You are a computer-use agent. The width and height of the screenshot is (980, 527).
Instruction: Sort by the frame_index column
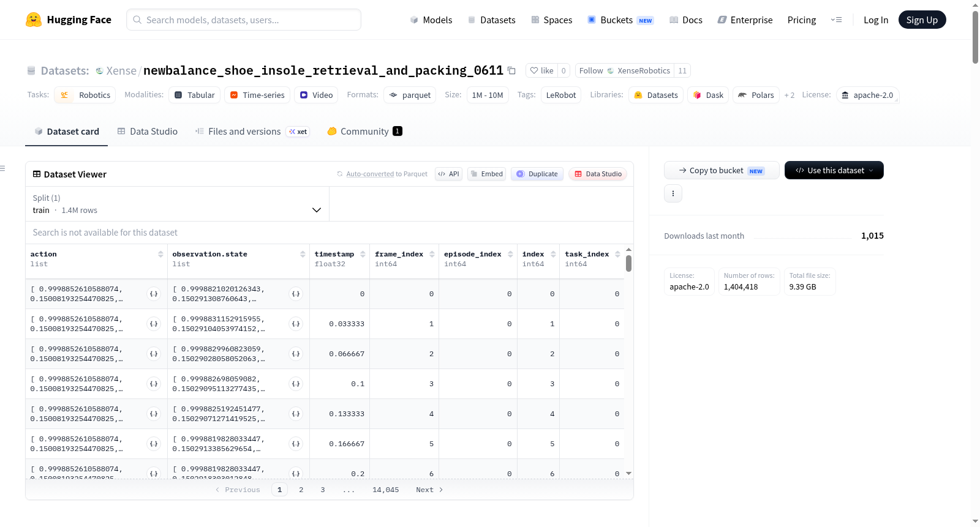[432, 254]
